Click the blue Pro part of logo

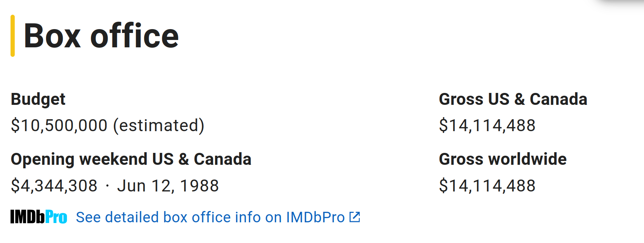56,217
